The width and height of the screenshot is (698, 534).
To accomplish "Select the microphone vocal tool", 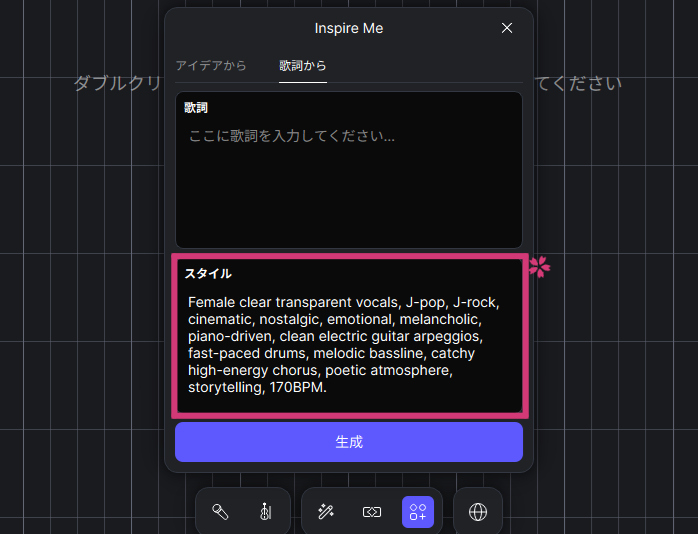I will (220, 512).
